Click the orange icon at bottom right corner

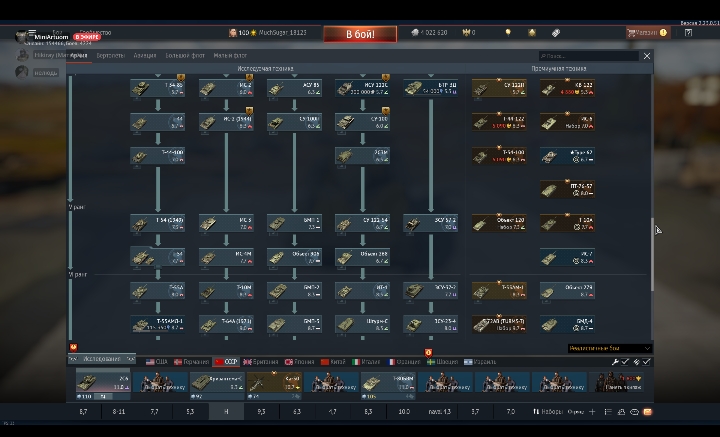(x=647, y=412)
